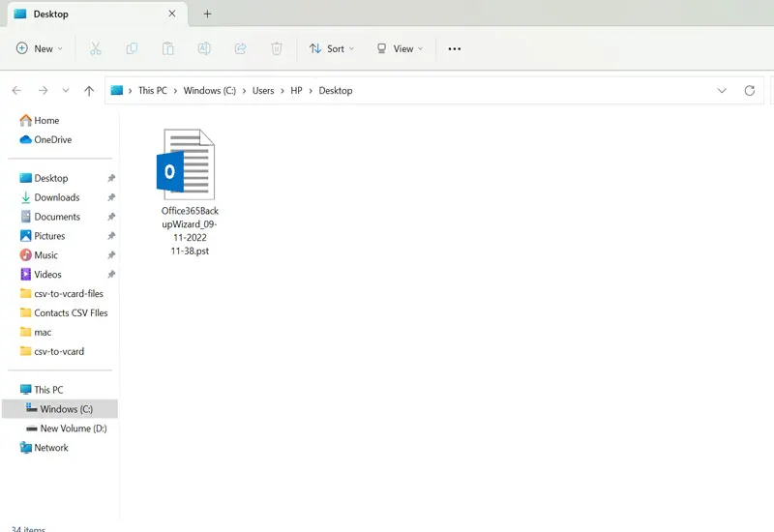This screenshot has height=532, width=774.
Task: Click the Copy icon in toolbar
Action: [x=132, y=48]
